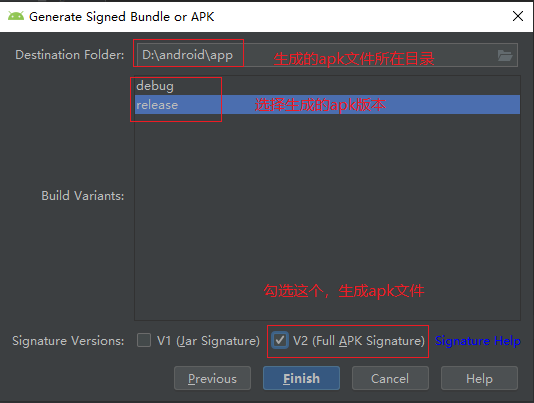Click inside the Destination Folder path field
Viewport: 534px width, 403px height.
coord(315,55)
